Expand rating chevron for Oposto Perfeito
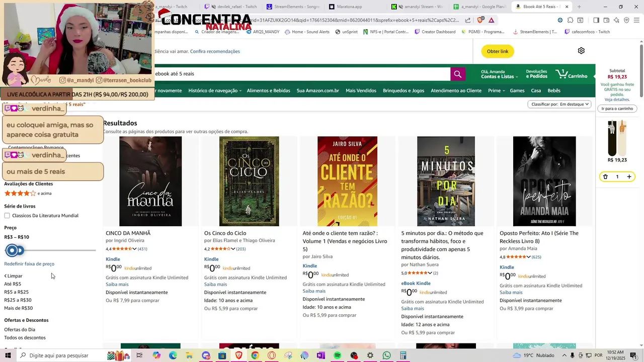The width and height of the screenshot is (644, 362). [528, 257]
